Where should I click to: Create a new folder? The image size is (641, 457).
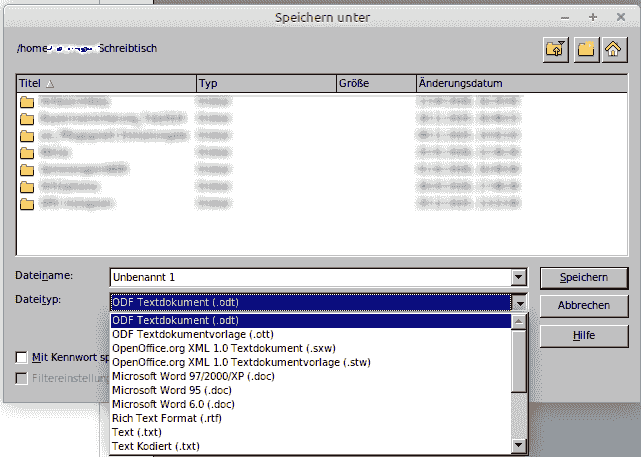(584, 48)
